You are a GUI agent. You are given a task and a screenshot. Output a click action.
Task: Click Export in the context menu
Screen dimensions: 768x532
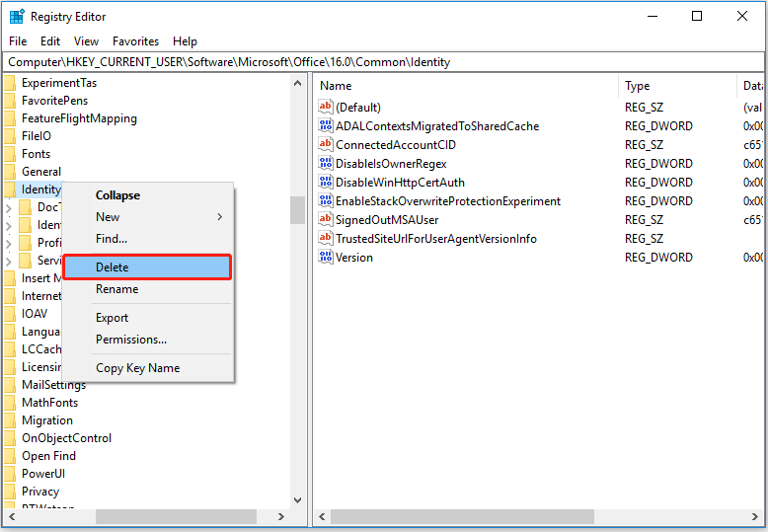click(x=112, y=318)
